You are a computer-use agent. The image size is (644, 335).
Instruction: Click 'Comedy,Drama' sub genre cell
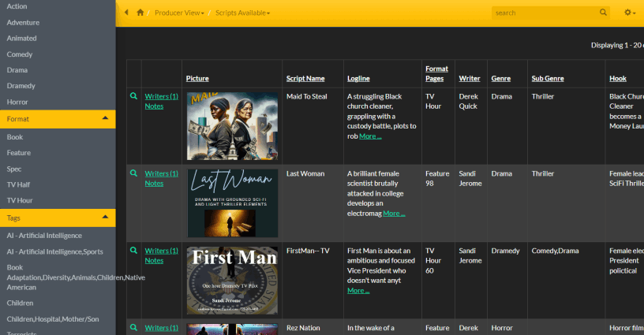(555, 251)
